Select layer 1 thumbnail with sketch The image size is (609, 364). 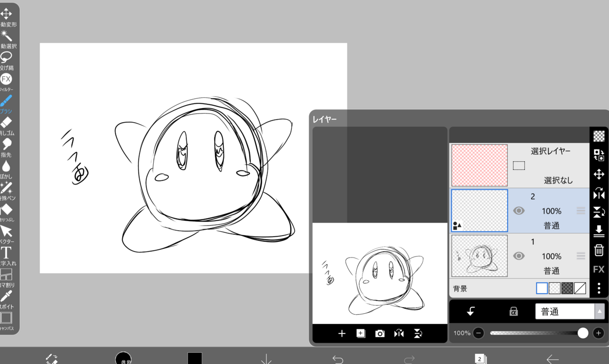click(x=480, y=256)
